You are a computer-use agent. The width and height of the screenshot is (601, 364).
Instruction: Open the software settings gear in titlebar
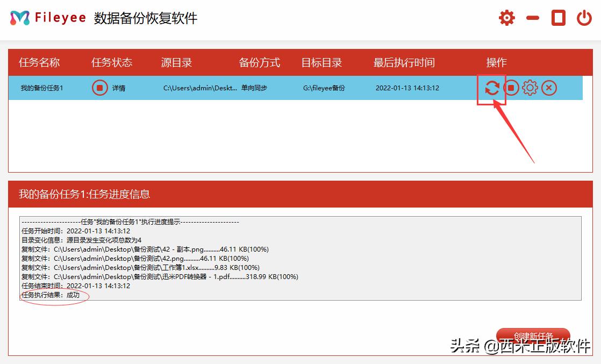[506, 17]
